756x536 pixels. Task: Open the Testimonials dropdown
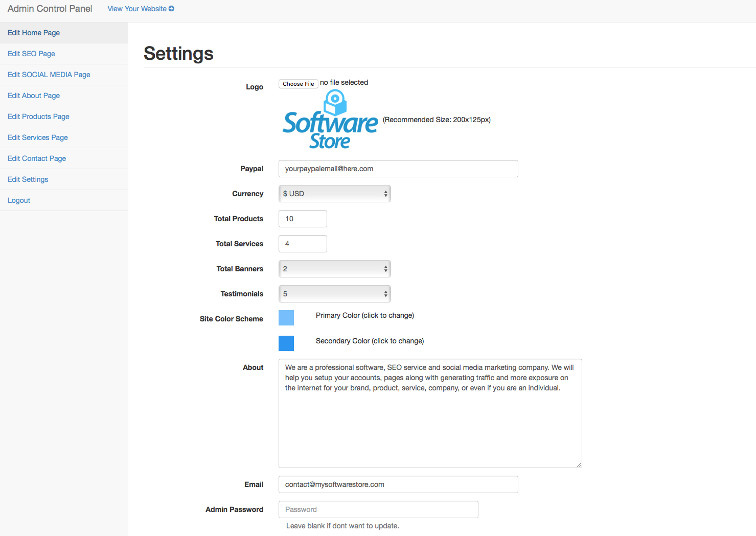335,294
